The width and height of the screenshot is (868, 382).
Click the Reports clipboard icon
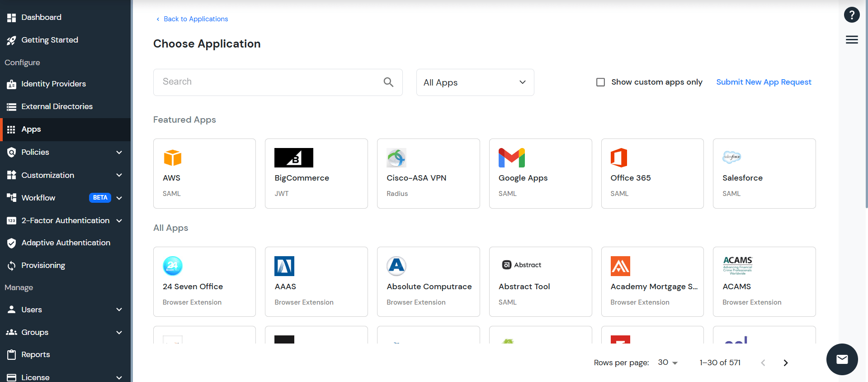pyautogui.click(x=12, y=354)
